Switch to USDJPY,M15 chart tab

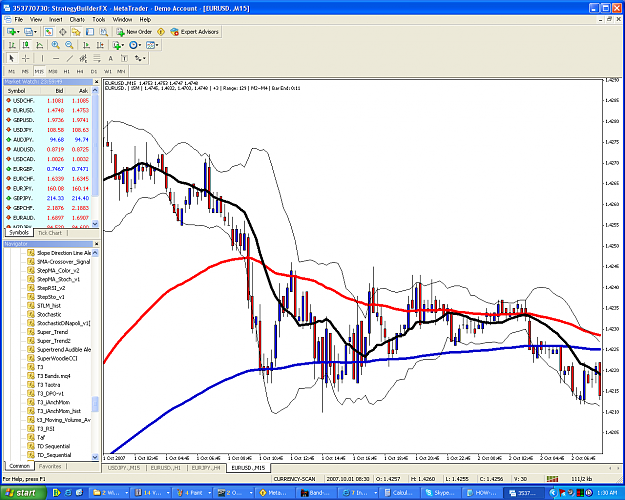click(124, 468)
